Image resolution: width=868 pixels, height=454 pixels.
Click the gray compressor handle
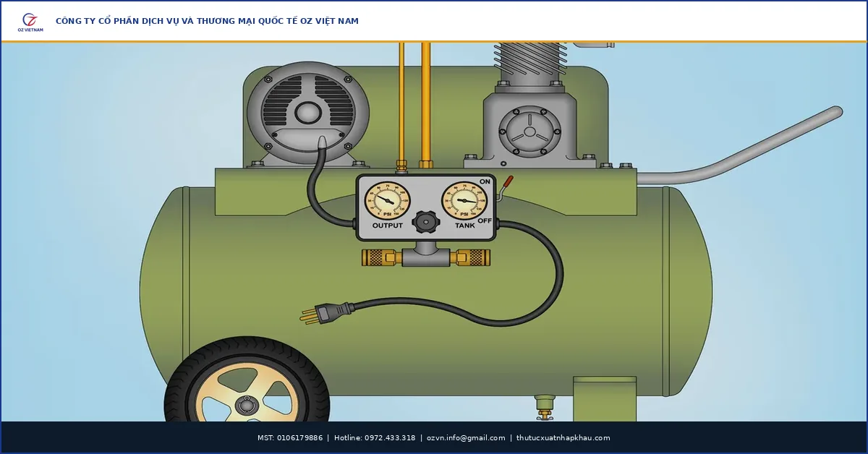[739, 145]
